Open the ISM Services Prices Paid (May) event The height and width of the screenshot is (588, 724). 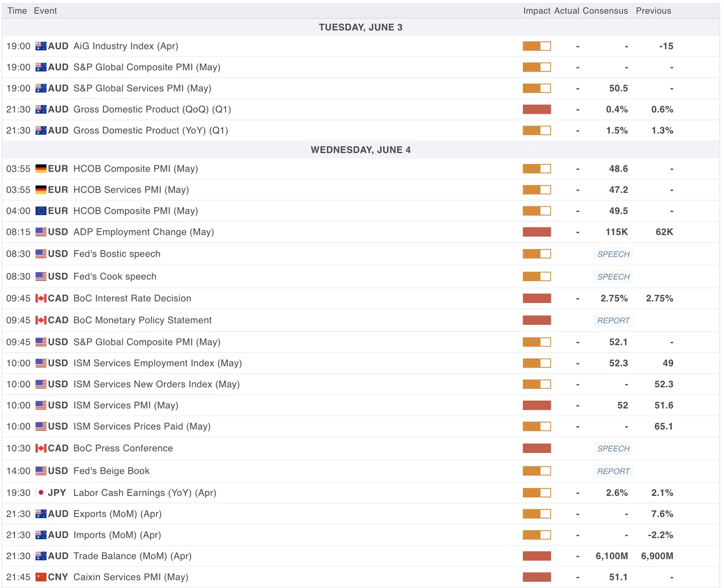(x=142, y=427)
